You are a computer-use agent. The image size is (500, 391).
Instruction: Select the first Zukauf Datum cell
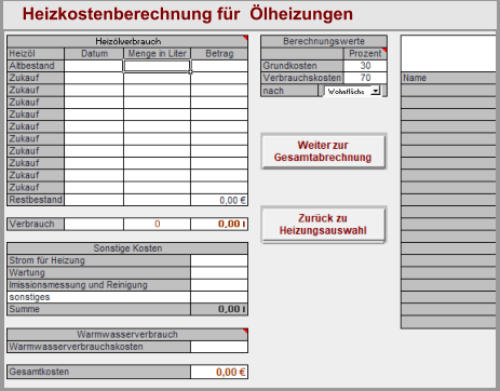click(94, 78)
